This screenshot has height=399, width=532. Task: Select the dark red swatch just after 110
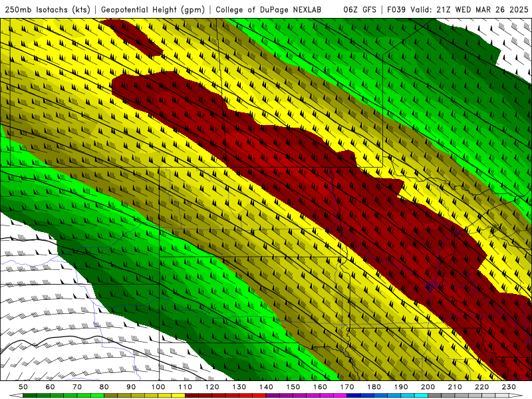(192, 396)
